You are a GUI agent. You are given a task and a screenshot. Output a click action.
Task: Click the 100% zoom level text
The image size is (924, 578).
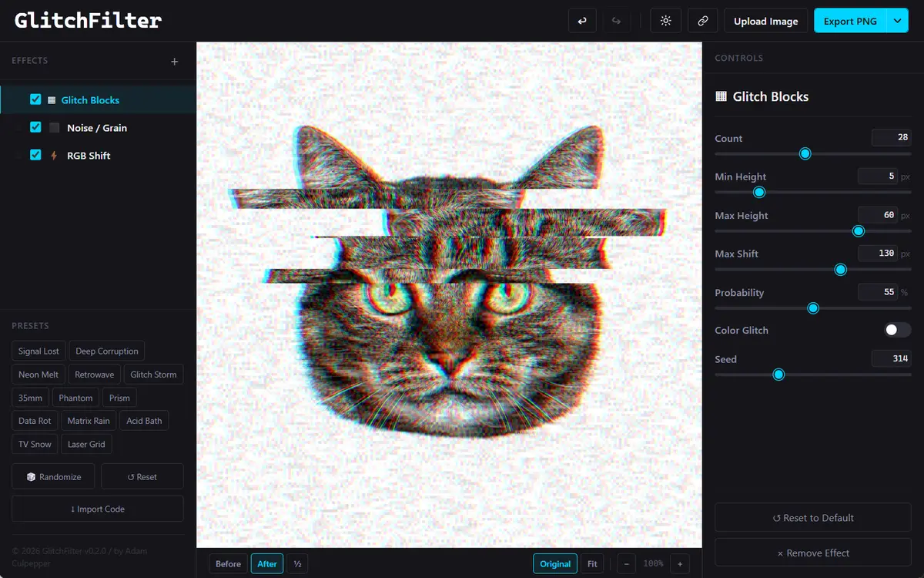pyautogui.click(x=653, y=564)
